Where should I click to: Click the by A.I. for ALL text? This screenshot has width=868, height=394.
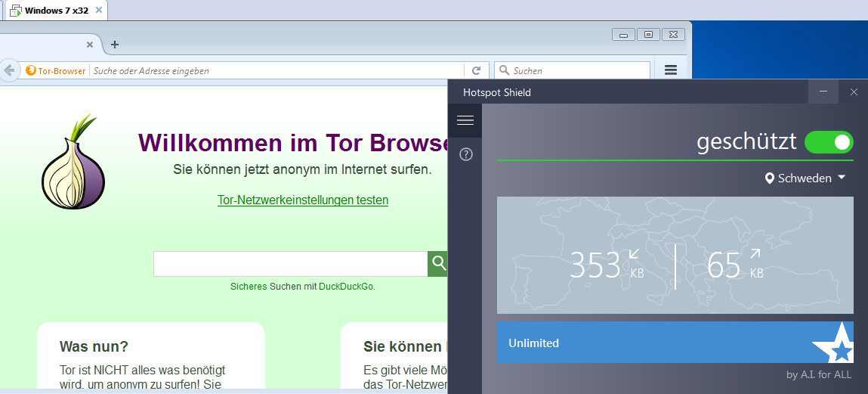pyautogui.click(x=819, y=374)
